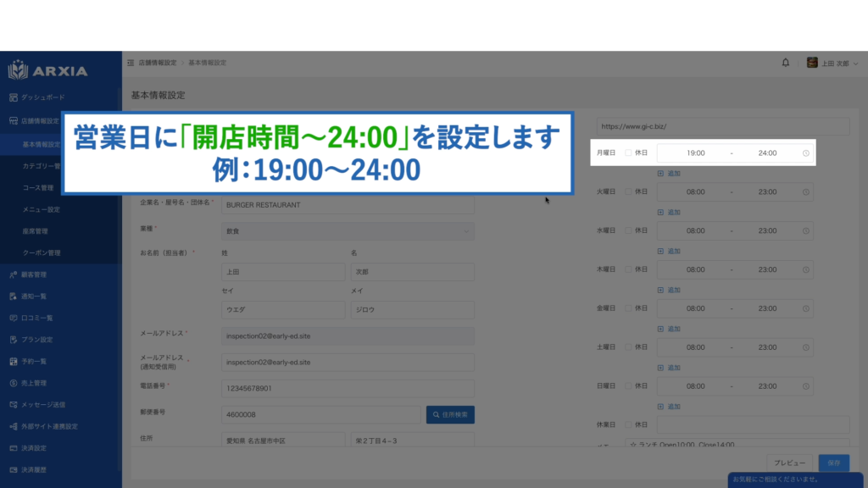Viewport: 868px width, 488px height.
Task: Check 休日 in the 休業日 row
Action: [x=628, y=425]
